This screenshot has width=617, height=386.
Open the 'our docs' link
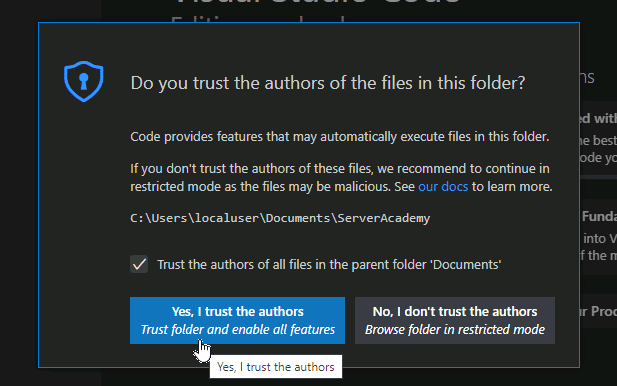point(443,187)
